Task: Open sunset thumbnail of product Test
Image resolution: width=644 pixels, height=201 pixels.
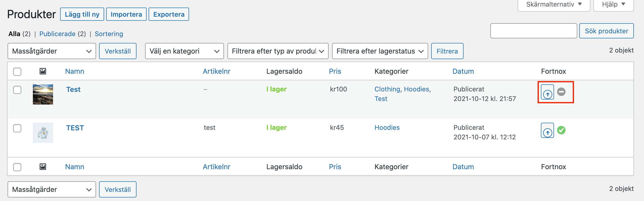Action: pos(43,94)
